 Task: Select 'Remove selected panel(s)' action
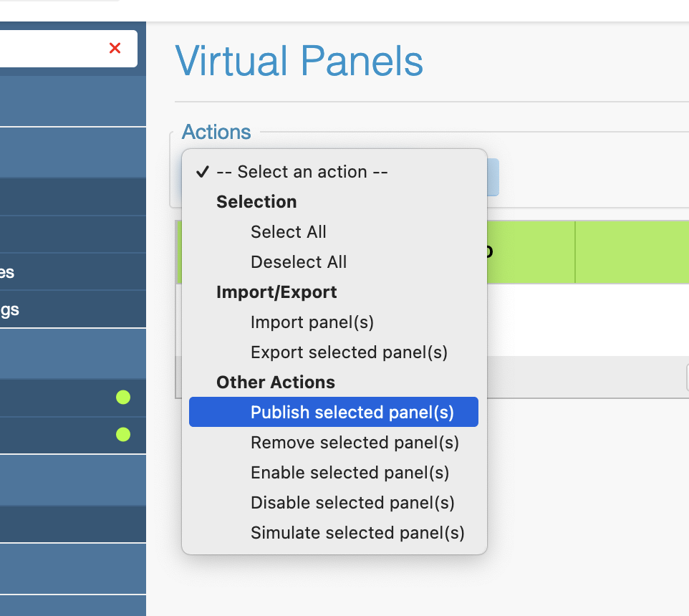coord(354,443)
